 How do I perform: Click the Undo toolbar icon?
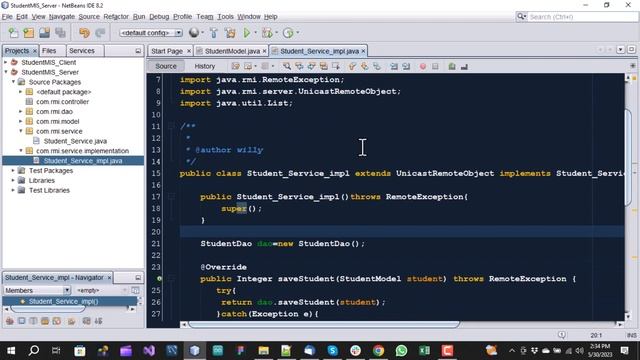84,33
